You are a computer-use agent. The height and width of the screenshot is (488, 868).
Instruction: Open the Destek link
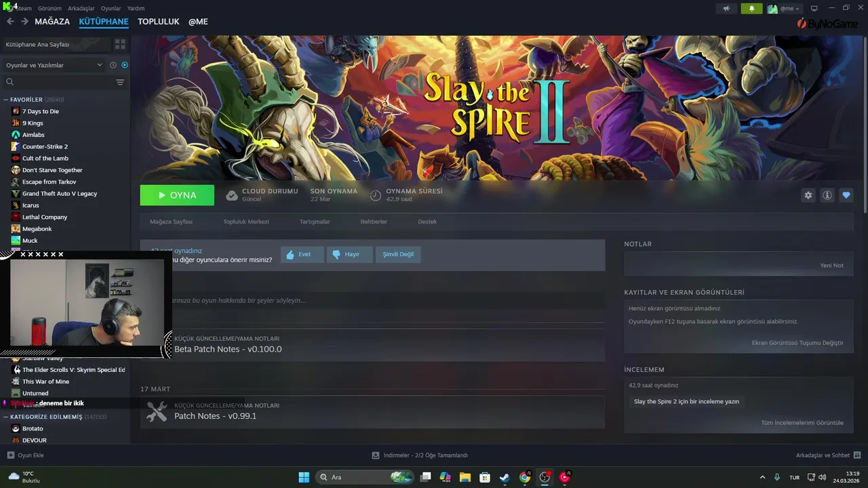click(427, 222)
